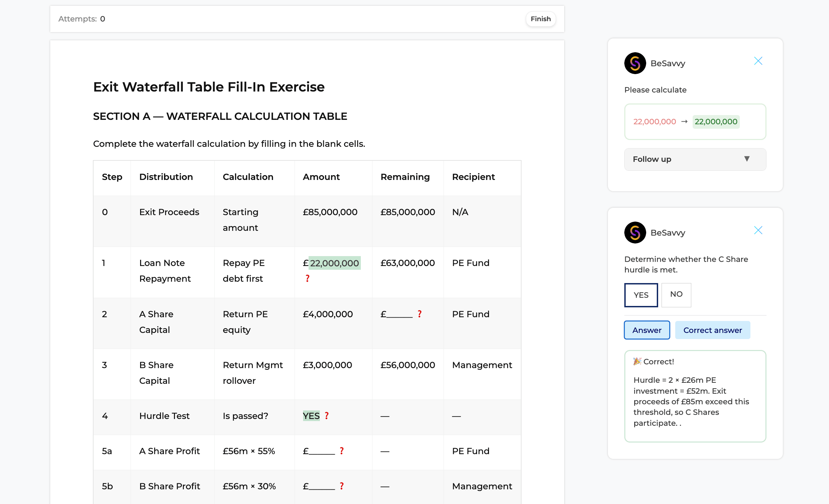Click the question mark next to Hurdle Test YES

(327, 416)
